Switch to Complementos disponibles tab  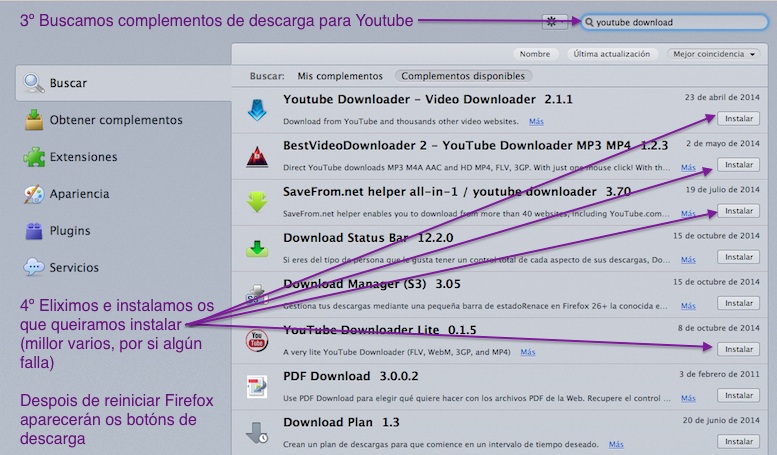[463, 76]
